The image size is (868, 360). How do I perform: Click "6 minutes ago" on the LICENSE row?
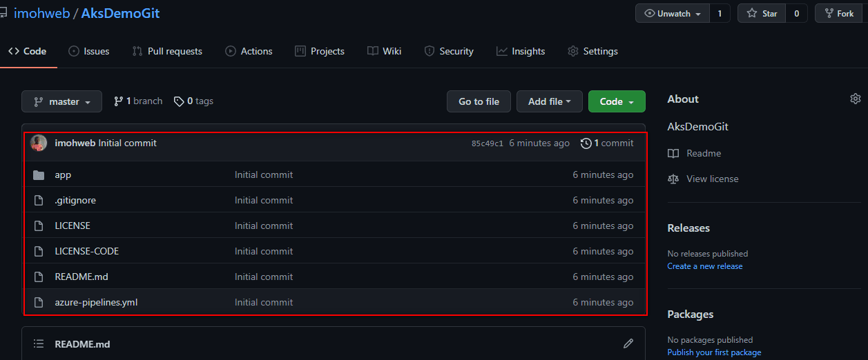[x=603, y=226]
